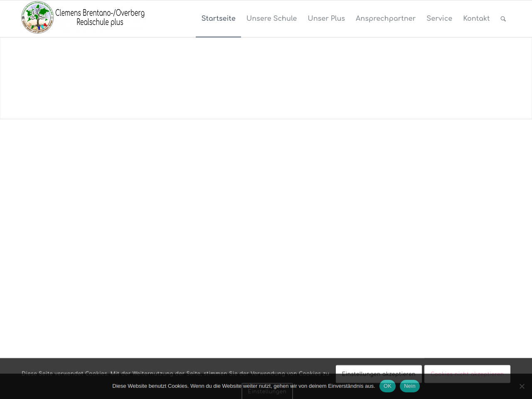
Task: Decline cookies with the Nein button
Action: (409, 386)
